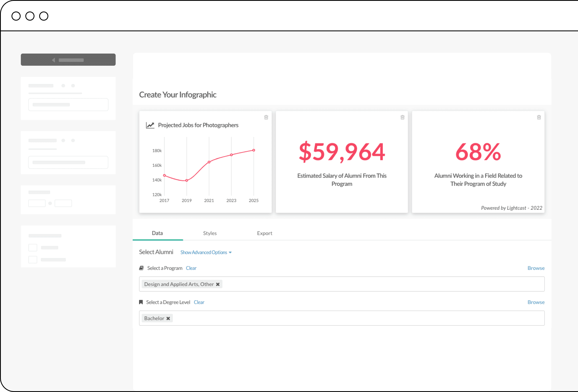Remove the Bachelor degree tag

pos(168,319)
